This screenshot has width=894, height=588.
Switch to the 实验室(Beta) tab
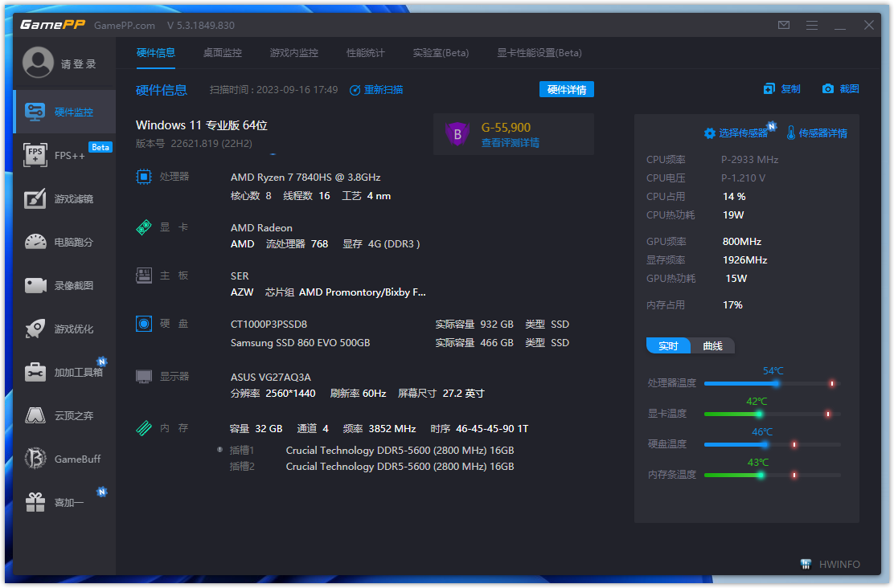[441, 53]
